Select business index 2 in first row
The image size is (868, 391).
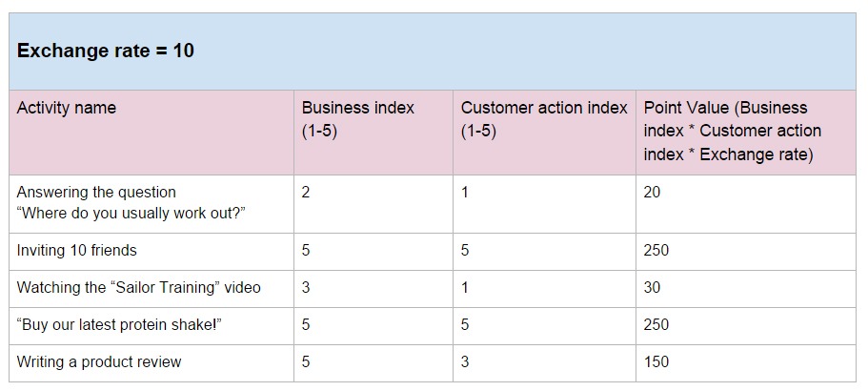coord(373,204)
